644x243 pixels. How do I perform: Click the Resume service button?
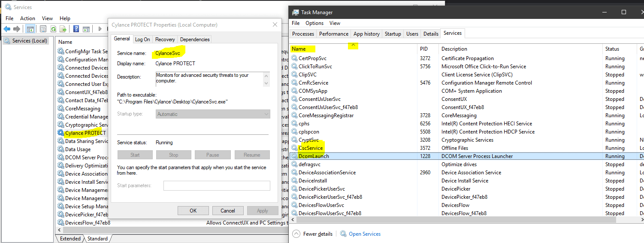click(252, 155)
